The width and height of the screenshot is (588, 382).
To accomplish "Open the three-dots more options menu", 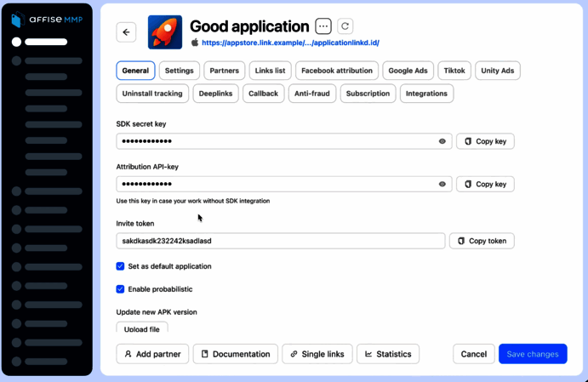I will pos(323,26).
